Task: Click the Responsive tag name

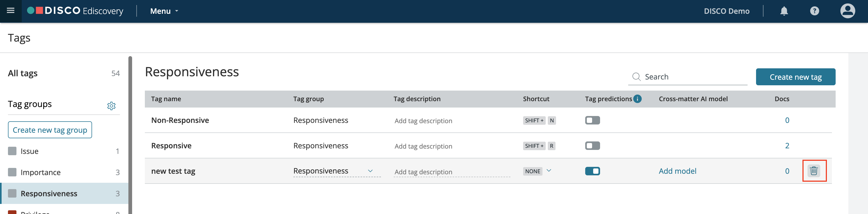Action: (x=171, y=146)
